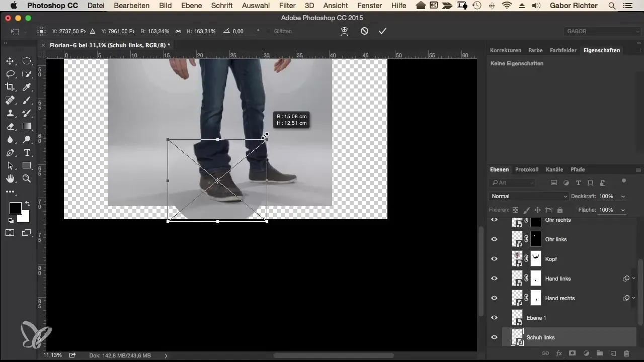Hide the Kopf layer
The image size is (644, 362).
pos(494,259)
